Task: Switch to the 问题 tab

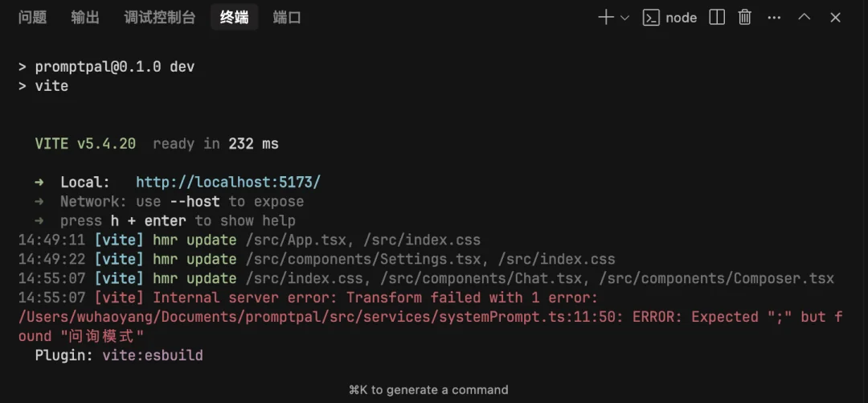Action: click(32, 18)
